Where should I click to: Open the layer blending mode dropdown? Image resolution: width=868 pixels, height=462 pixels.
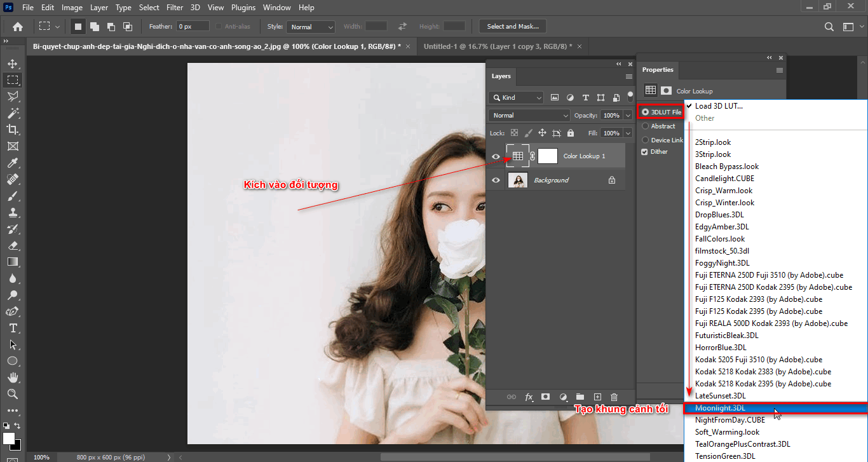point(529,115)
